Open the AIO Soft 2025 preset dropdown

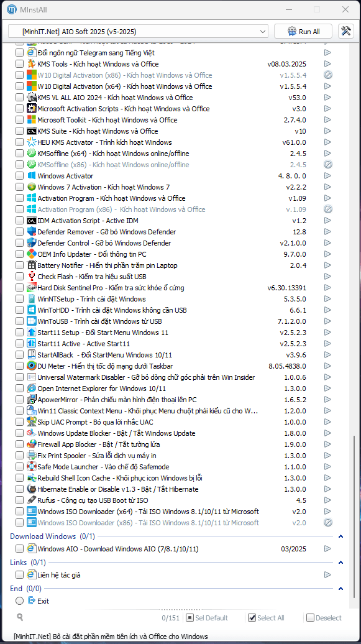click(x=138, y=32)
